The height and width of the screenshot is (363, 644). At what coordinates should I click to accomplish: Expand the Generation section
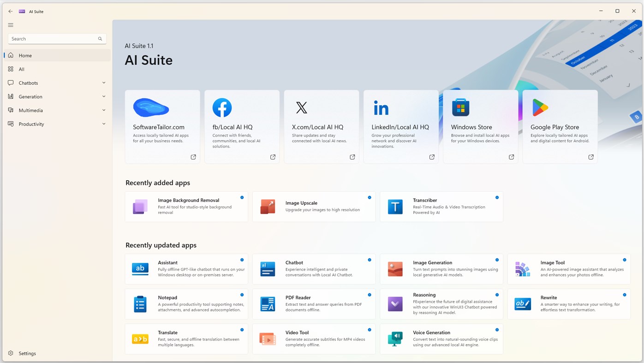click(x=57, y=96)
